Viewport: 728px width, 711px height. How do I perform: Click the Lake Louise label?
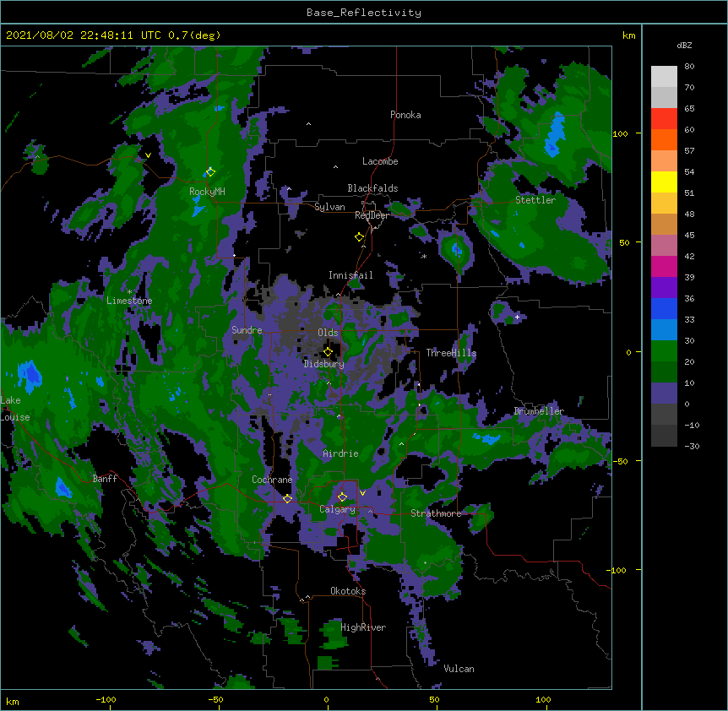tap(15, 409)
